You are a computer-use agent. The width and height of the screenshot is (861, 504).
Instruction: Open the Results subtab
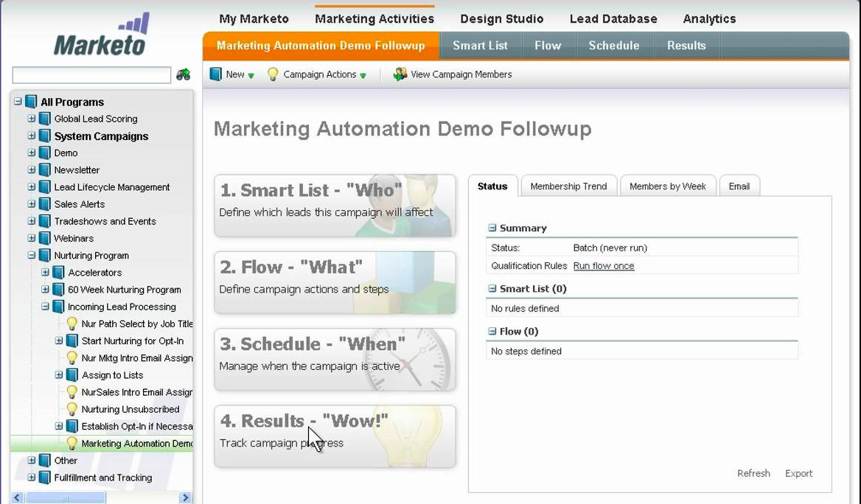tap(686, 46)
